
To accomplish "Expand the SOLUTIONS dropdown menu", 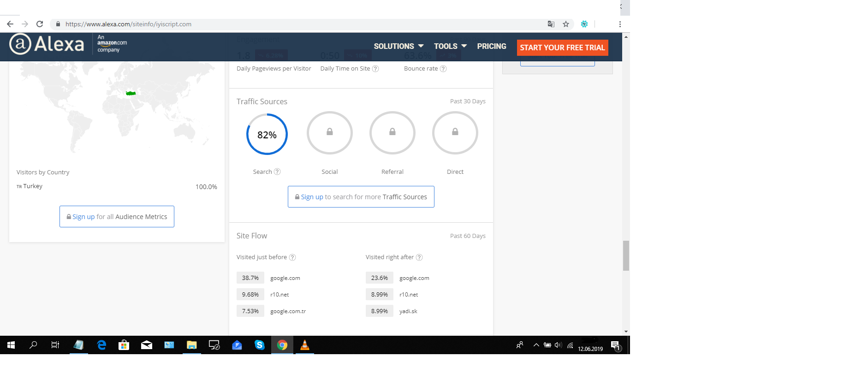I will (398, 46).
